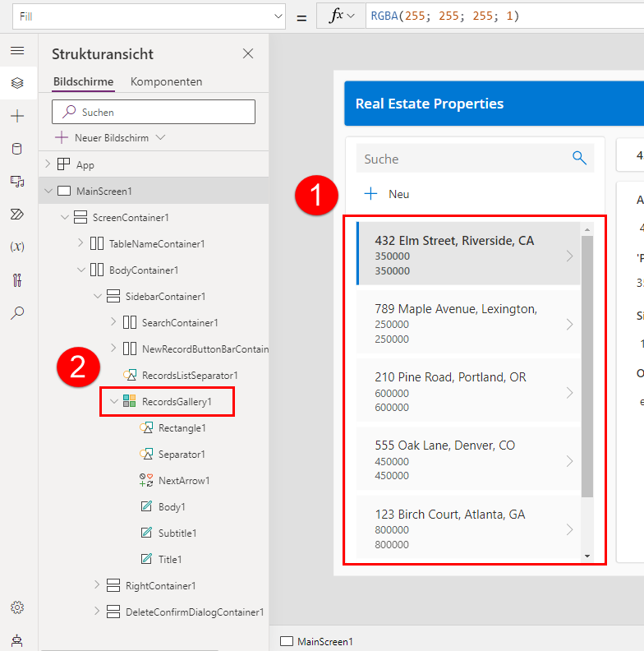Click the MainSreen1 screen icon in tree
Viewport: 644px width, 651px height.
[x=64, y=191]
